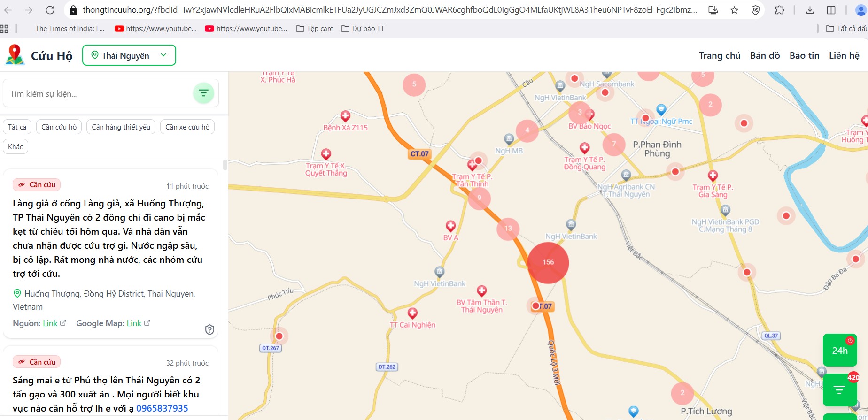Viewport: 868px width, 420px height.
Task: Open the green filter button with 420 badge
Action: click(840, 389)
